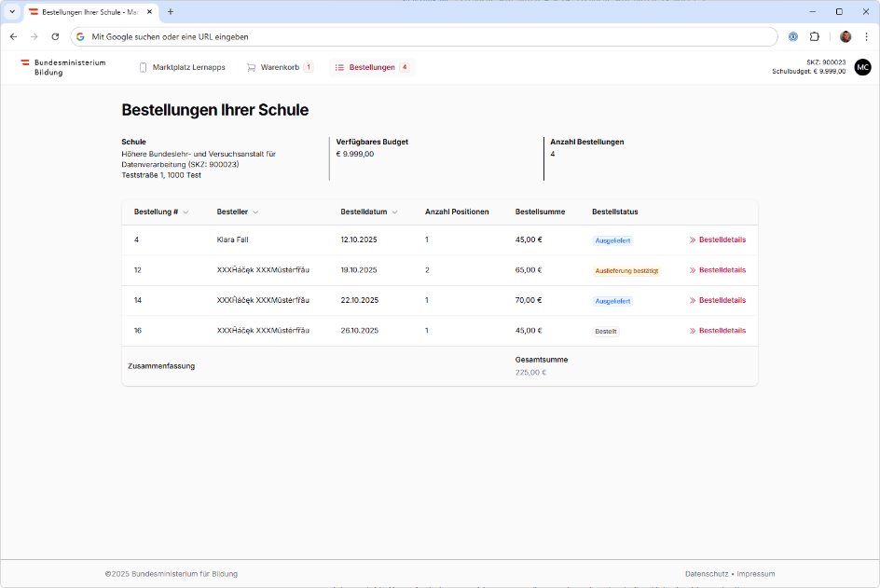Open the Warenkorb page
The height and width of the screenshot is (588, 880).
click(280, 67)
